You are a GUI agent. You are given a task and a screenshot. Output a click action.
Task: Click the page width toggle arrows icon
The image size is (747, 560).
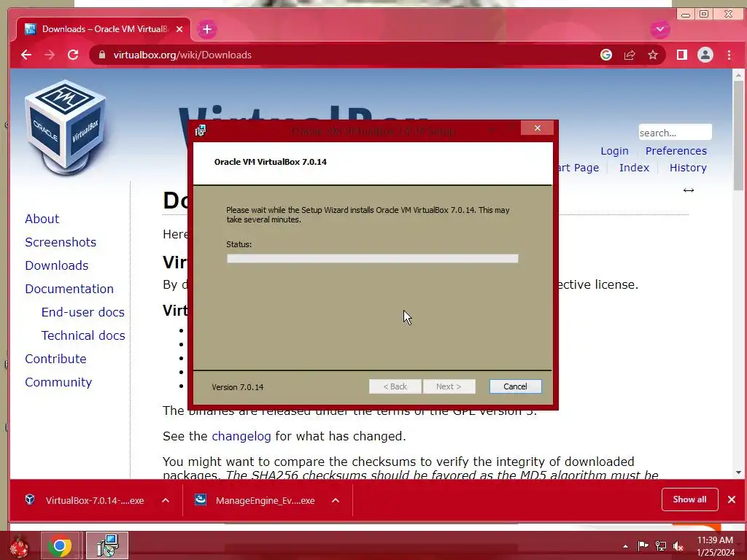coord(689,190)
